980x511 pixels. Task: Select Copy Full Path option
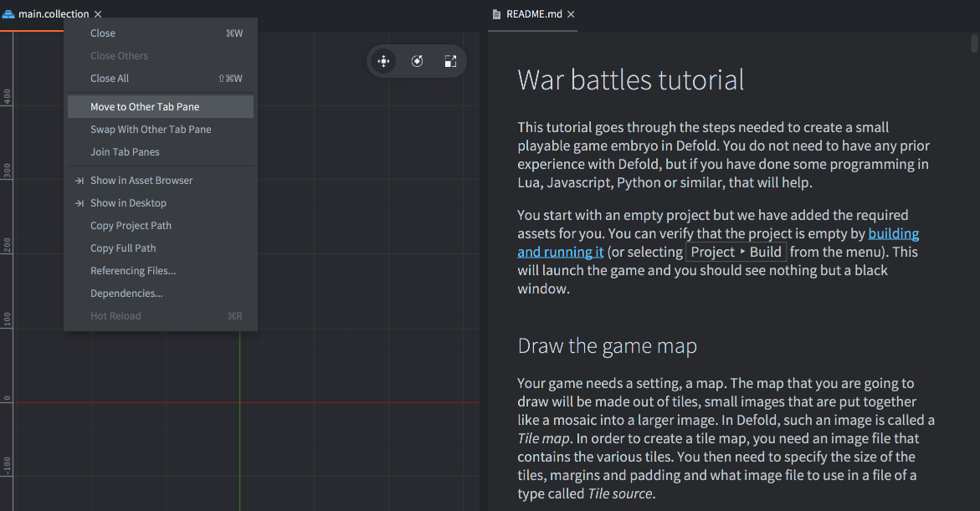[x=123, y=248]
